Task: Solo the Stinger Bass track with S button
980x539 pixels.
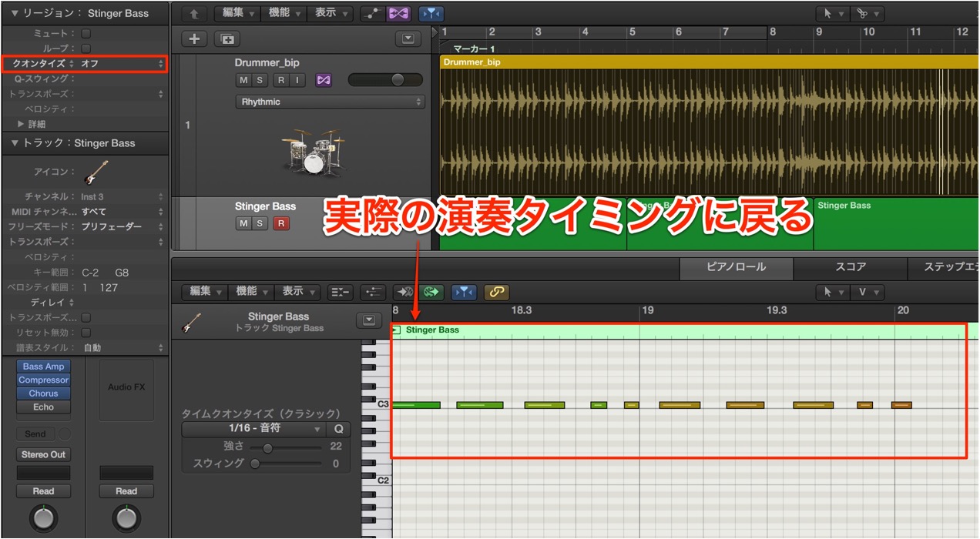Action: pyautogui.click(x=260, y=223)
